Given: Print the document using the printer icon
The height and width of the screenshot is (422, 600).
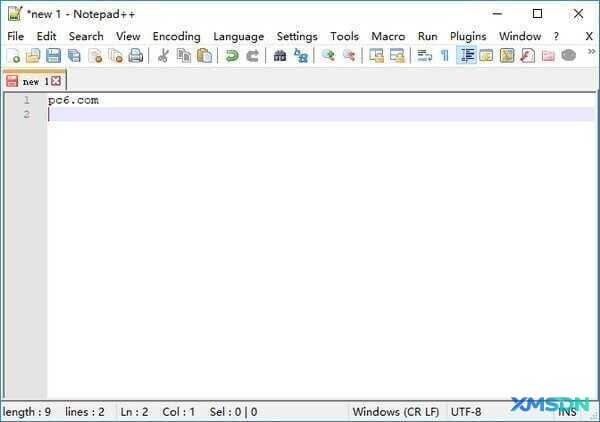Looking at the screenshot, I should click(135, 56).
